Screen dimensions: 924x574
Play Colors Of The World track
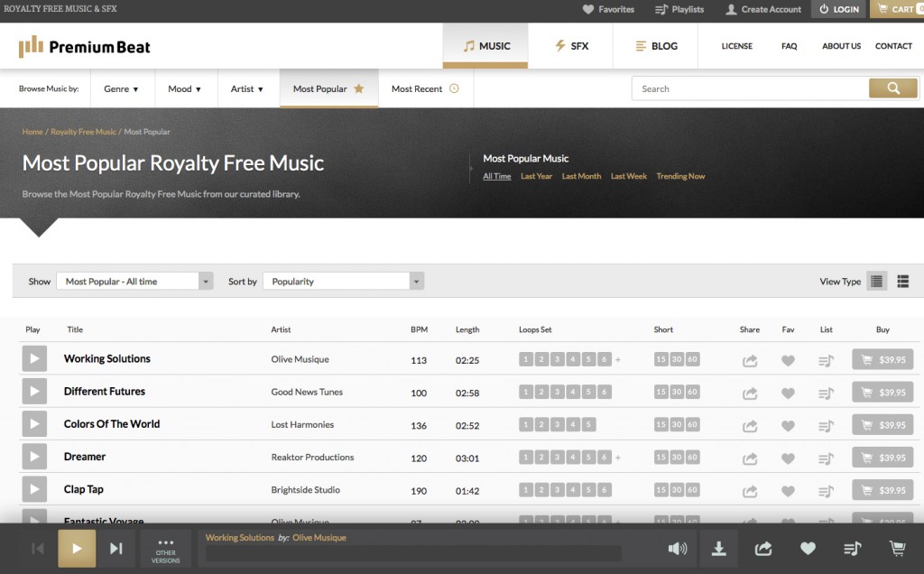click(34, 424)
